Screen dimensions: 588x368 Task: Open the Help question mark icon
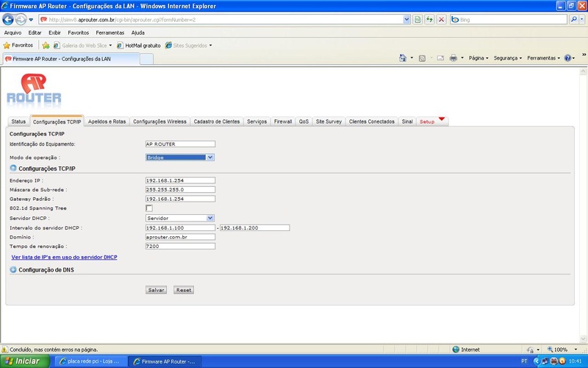tap(567, 58)
